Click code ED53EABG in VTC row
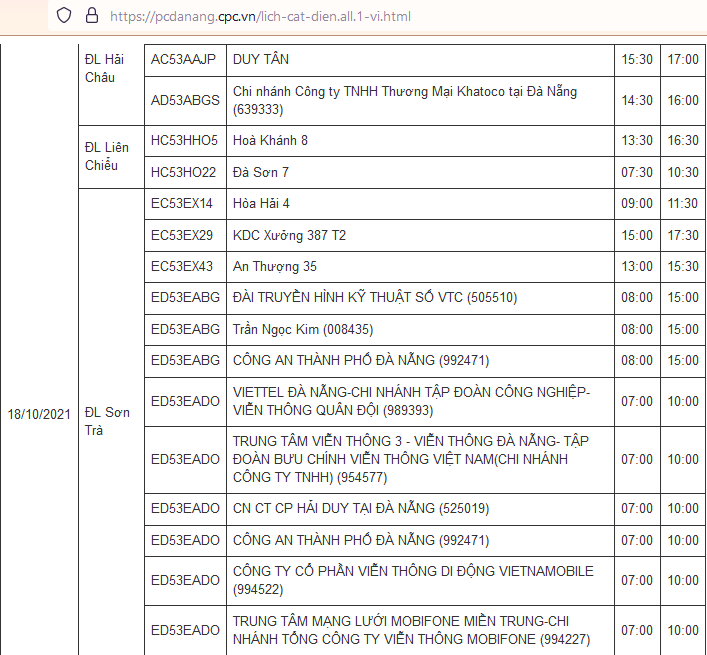Image resolution: width=707 pixels, height=655 pixels. click(x=185, y=298)
